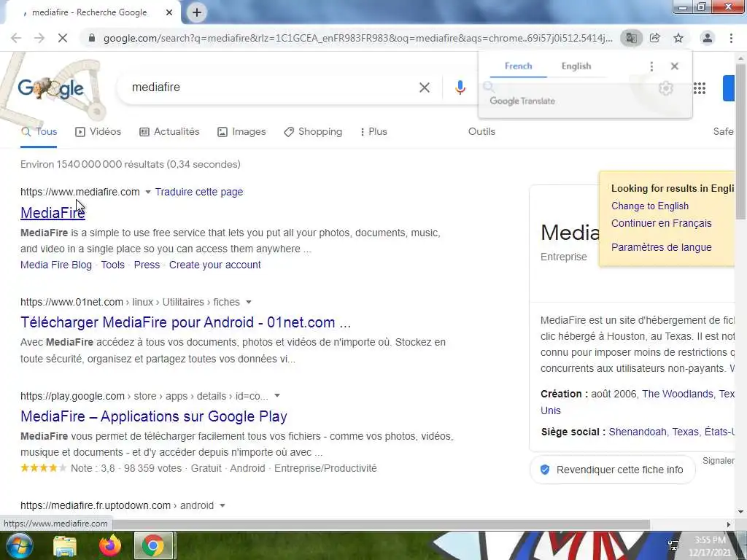Open MediaFire Applications sur Google Play result
This screenshot has height=560, width=747.
click(x=154, y=416)
